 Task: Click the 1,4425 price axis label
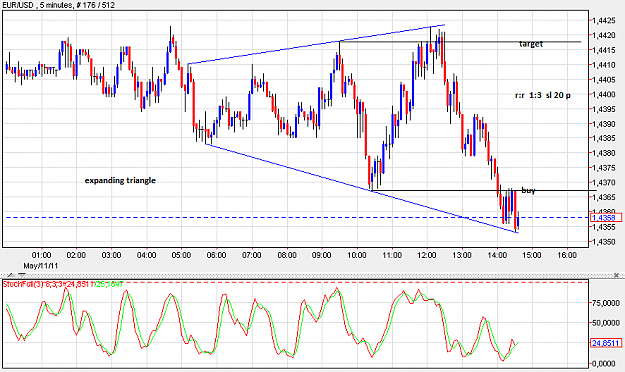pyautogui.click(x=603, y=20)
